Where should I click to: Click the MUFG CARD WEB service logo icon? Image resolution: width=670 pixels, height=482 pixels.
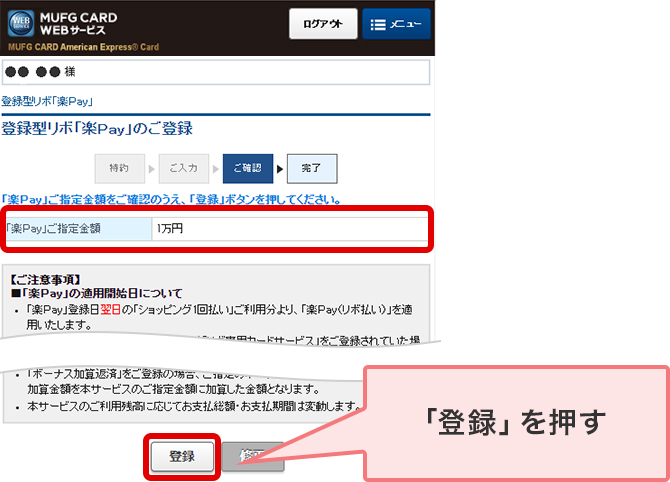(x=21, y=23)
